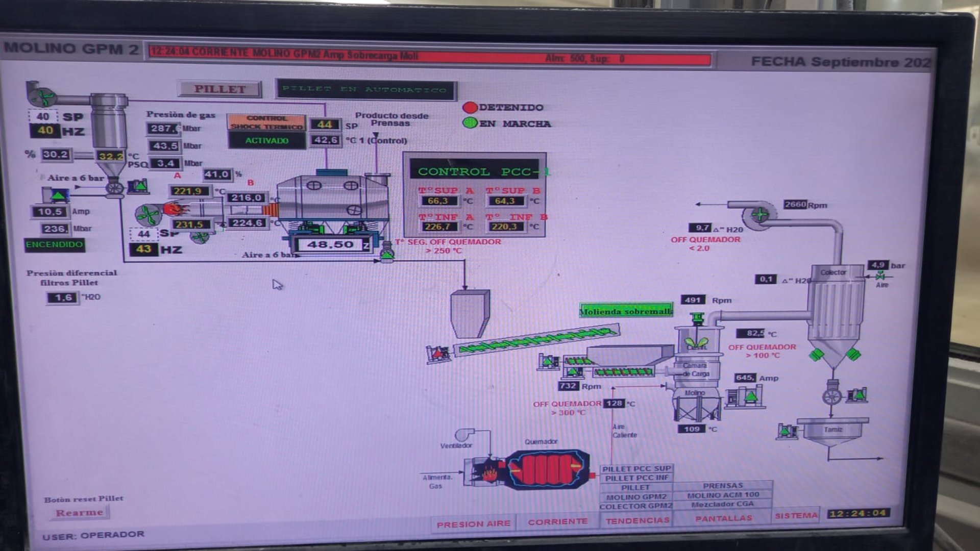Click the green EN MARCHA indicator
This screenshot has width=980, height=551.
point(470,123)
